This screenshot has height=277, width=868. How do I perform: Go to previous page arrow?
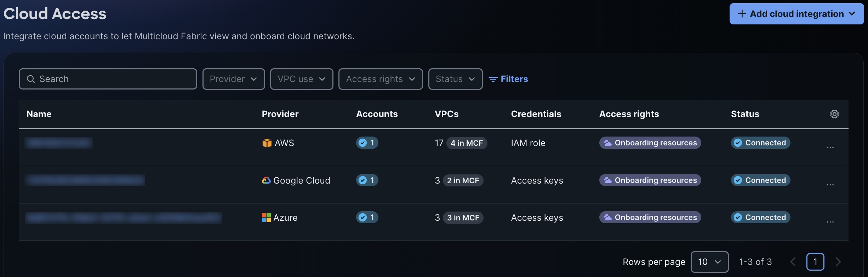coord(793,262)
